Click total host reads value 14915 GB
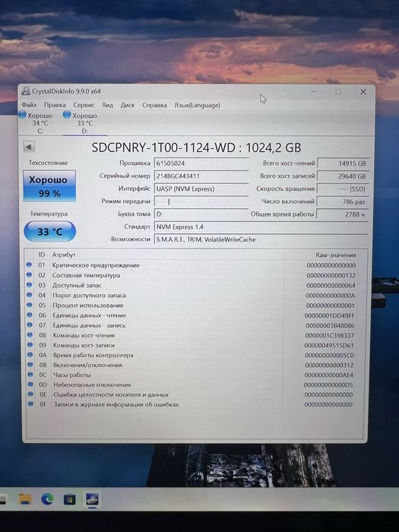Image resolution: width=399 pixels, height=532 pixels. [343, 163]
